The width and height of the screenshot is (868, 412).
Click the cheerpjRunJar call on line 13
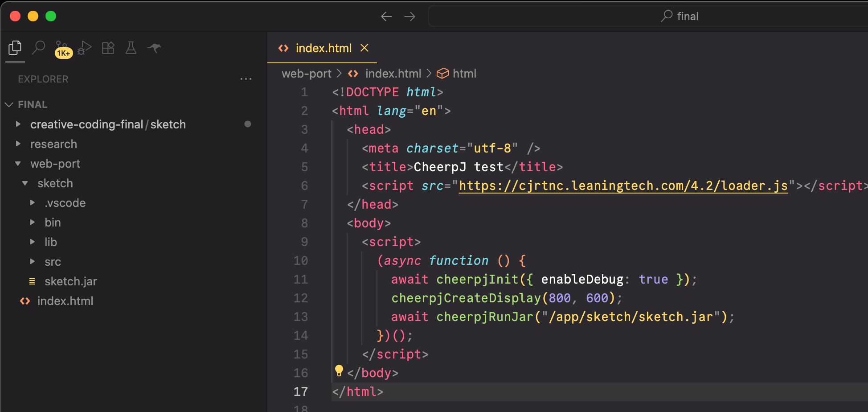(485, 317)
